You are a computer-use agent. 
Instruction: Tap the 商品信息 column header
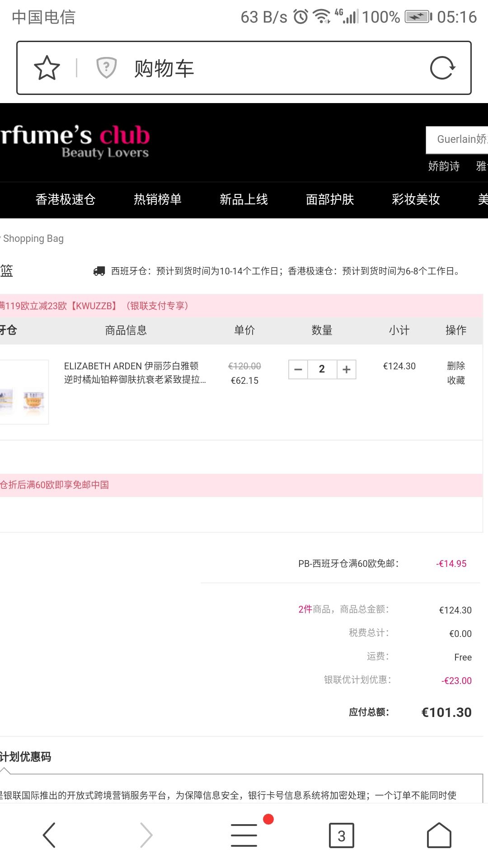point(126,330)
